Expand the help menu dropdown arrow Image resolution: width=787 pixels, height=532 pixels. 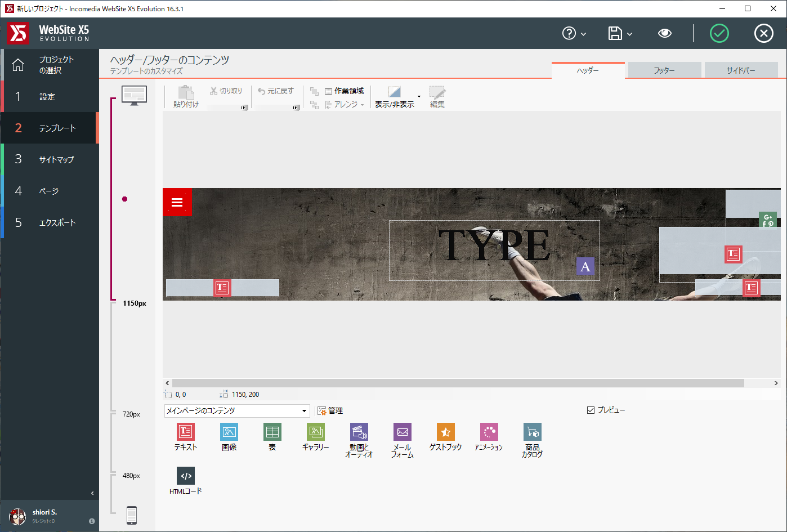pos(583,34)
